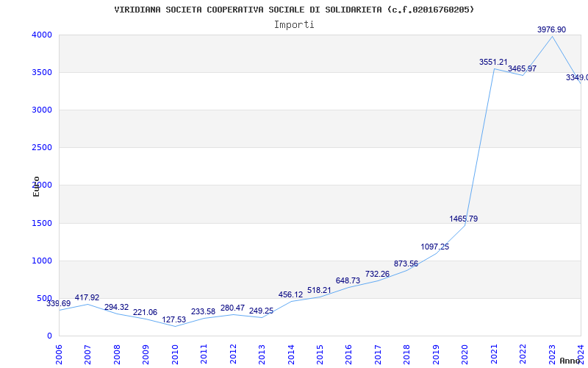
Task: Click the 2012 x-axis year label
Action: (233, 354)
